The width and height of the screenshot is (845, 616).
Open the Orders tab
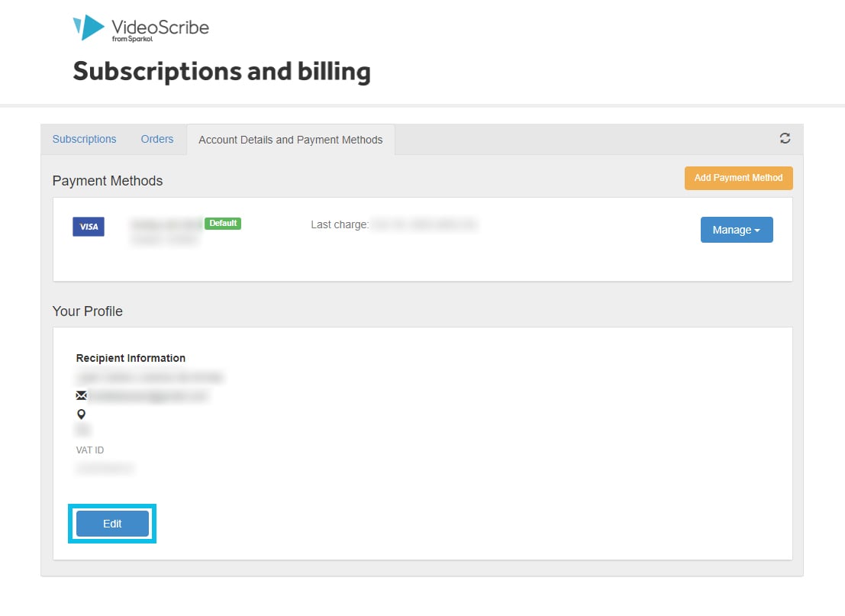pyautogui.click(x=156, y=139)
